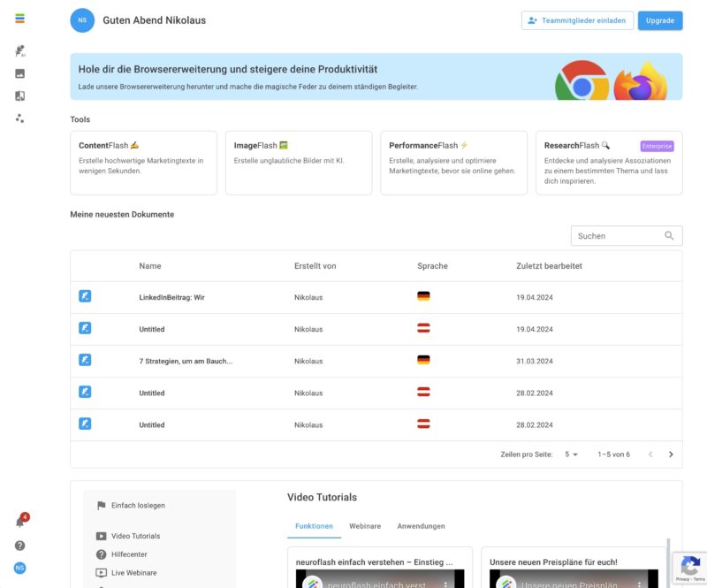Viewport: 707px width, 588px height.
Task: Click the video list scrollbar
Action: click(x=668, y=562)
